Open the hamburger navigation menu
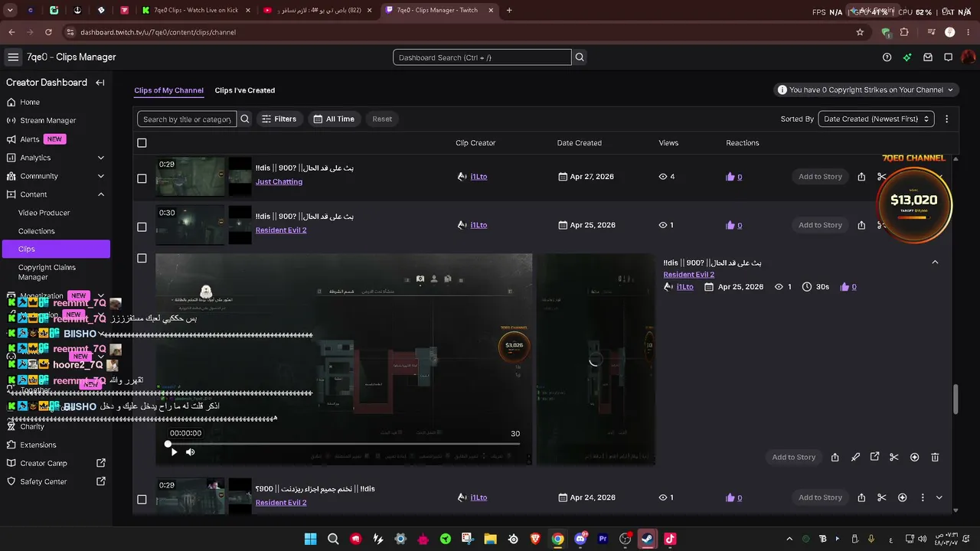 click(x=13, y=57)
